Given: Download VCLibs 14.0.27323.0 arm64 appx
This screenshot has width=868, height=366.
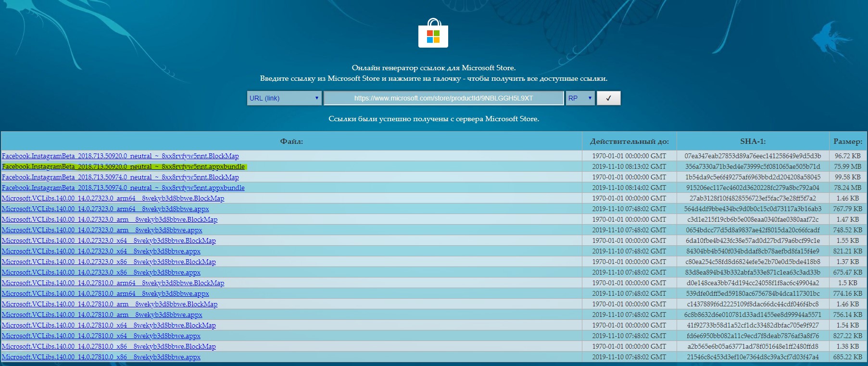Looking at the screenshot, I should [105, 209].
